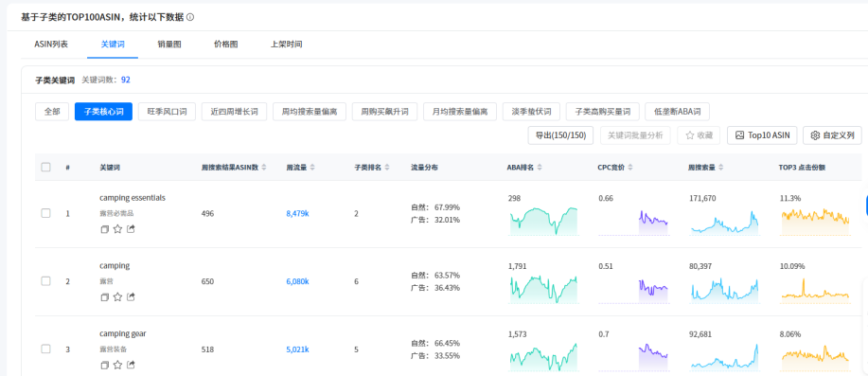The width and height of the screenshot is (868, 376).
Task: Star the keyword in the 露营 row
Action: coord(117,296)
